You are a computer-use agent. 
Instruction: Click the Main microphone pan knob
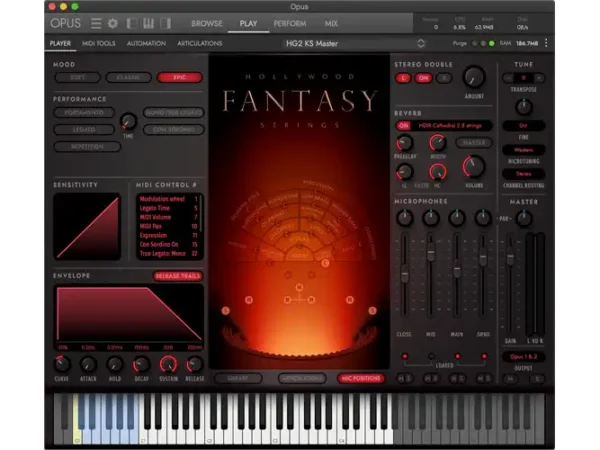click(x=457, y=218)
